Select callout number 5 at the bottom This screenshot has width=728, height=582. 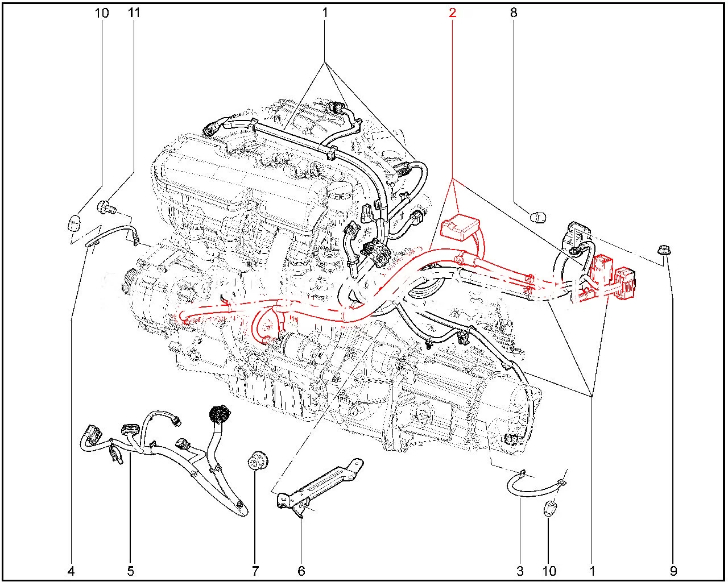[130, 570]
